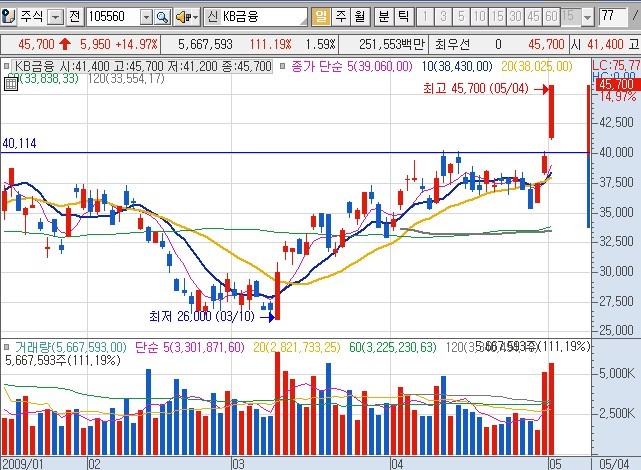This screenshot has width=641, height=470.
Task: Click the 단순 5(3,301,871,60) volume average legend
Action: (190, 347)
